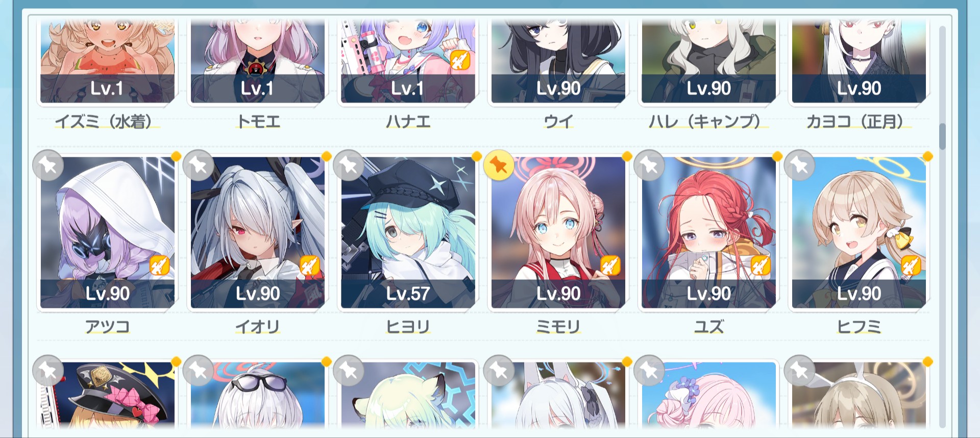Click the weapon badge on アツコ's portrait
The image size is (980, 438).
tap(159, 265)
